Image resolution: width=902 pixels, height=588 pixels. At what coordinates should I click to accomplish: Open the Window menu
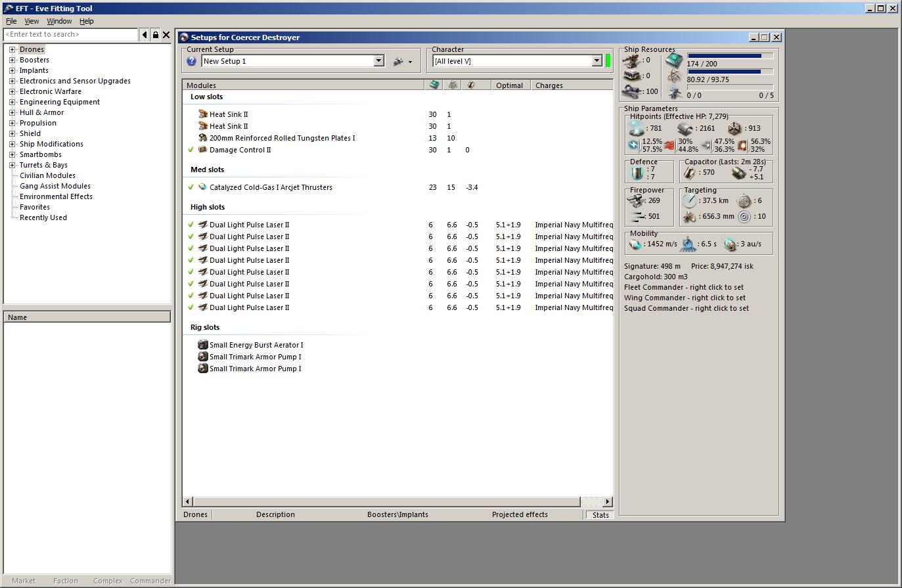click(x=59, y=21)
